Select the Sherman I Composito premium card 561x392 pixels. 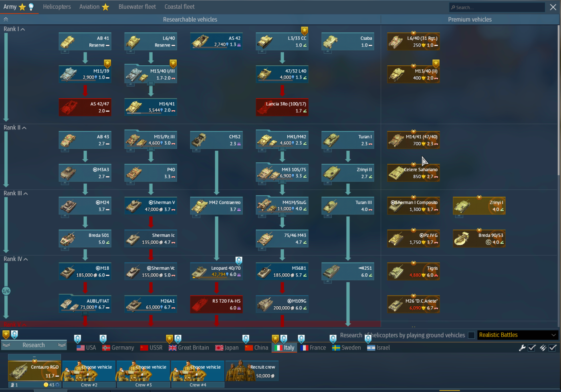[414, 206]
